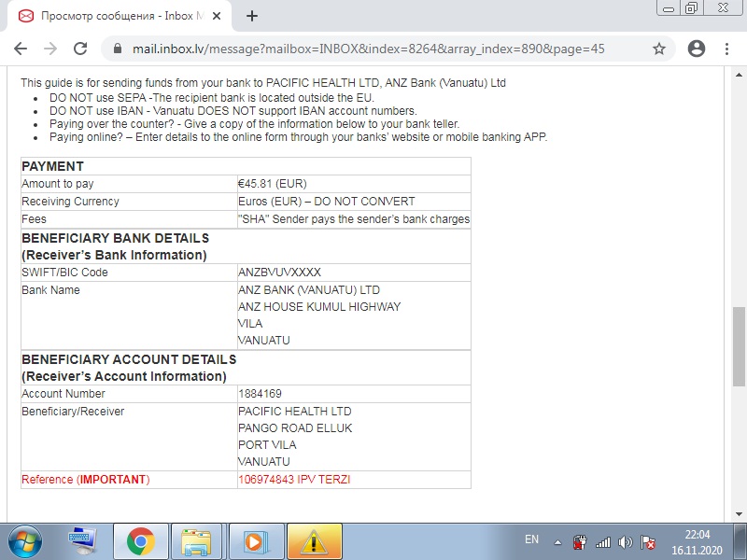The height and width of the screenshot is (560, 747).
Task: Click the browser forward arrow
Action: (x=50, y=49)
